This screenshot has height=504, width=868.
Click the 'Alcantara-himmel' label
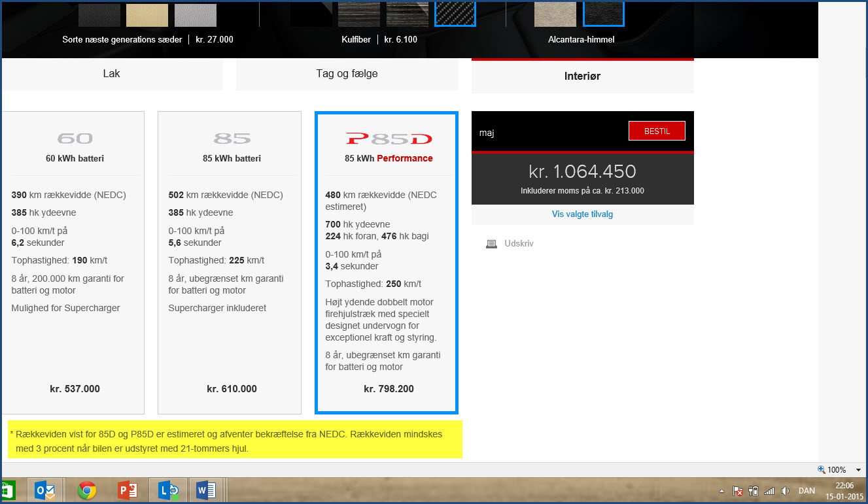[582, 39]
